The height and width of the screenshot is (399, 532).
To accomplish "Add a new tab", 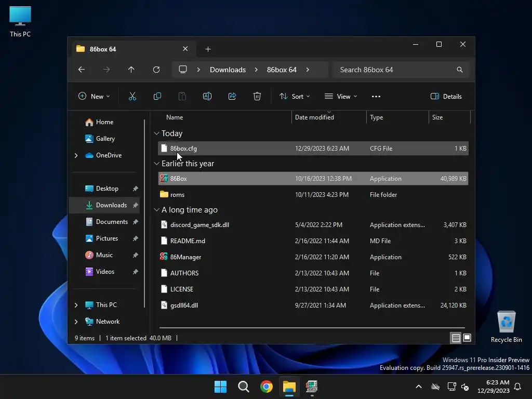I will pos(208,49).
